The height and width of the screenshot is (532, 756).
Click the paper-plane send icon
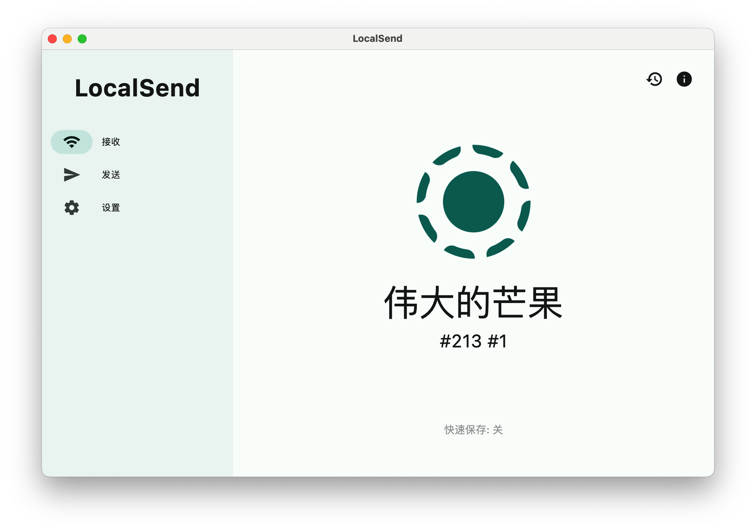point(71,174)
